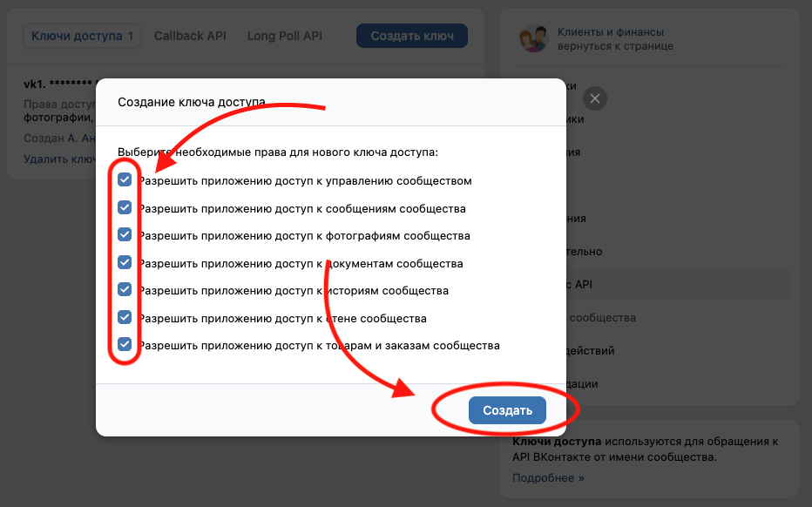Switch to Callback API tab
Viewport: 812px width, 507px height.
190,36
